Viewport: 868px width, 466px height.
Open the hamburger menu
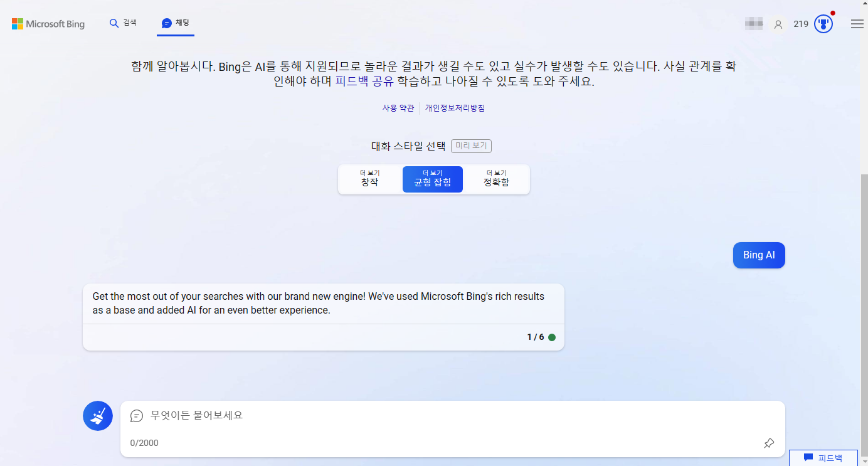[x=857, y=24]
